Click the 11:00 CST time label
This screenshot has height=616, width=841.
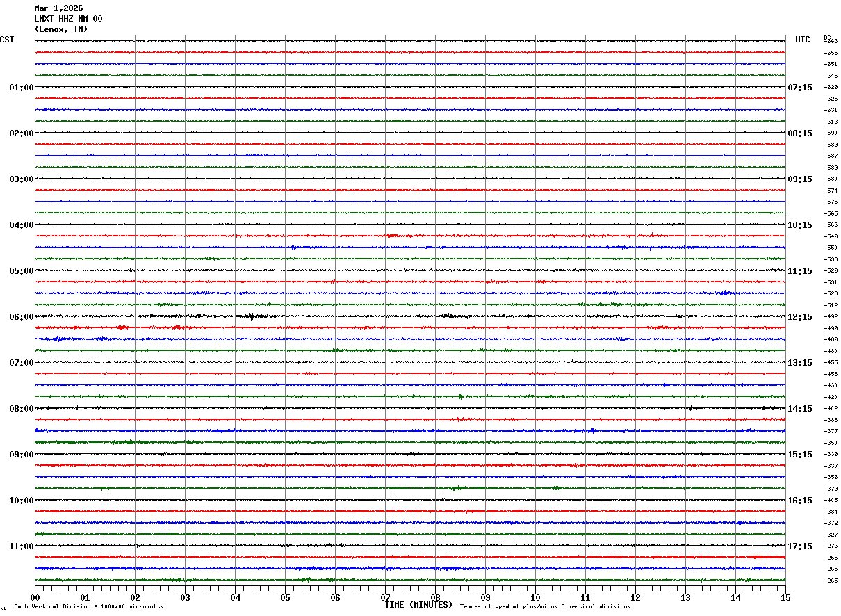click(x=21, y=546)
